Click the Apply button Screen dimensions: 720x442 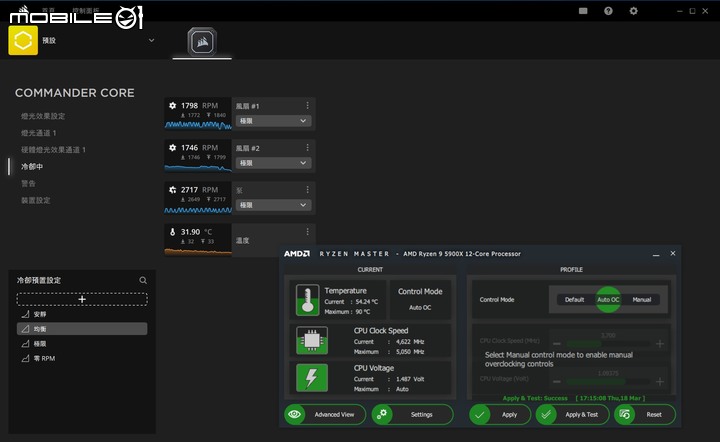(x=500, y=414)
